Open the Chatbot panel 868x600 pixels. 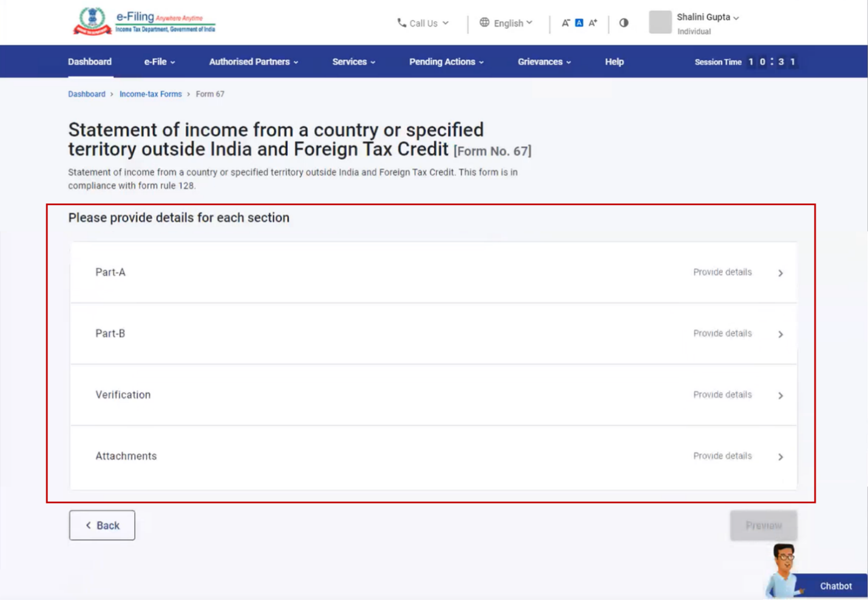[x=835, y=586]
